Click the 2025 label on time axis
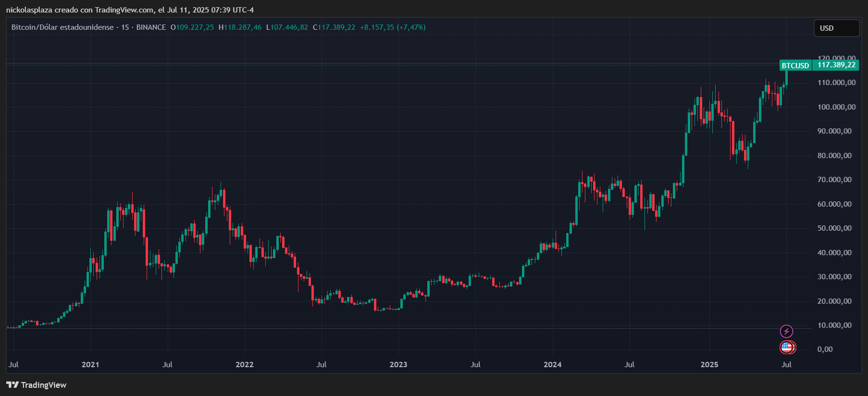This screenshot has width=868, height=396. [709, 365]
